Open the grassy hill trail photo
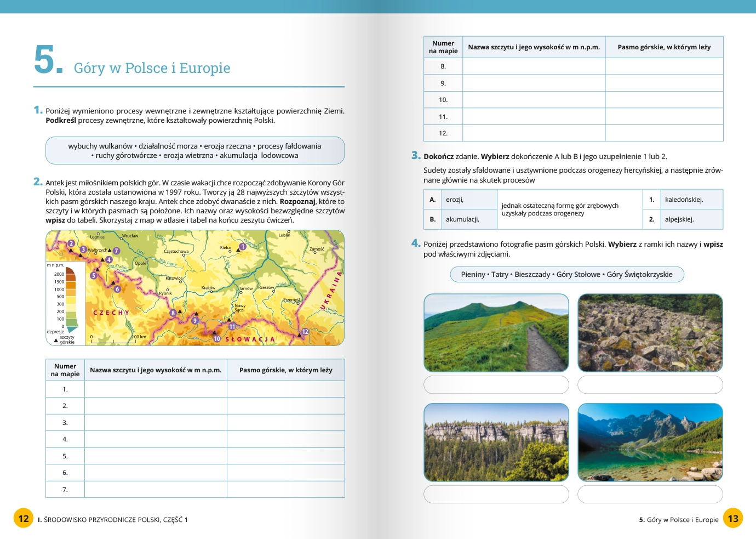The width and height of the screenshot is (756, 539). tap(496, 333)
